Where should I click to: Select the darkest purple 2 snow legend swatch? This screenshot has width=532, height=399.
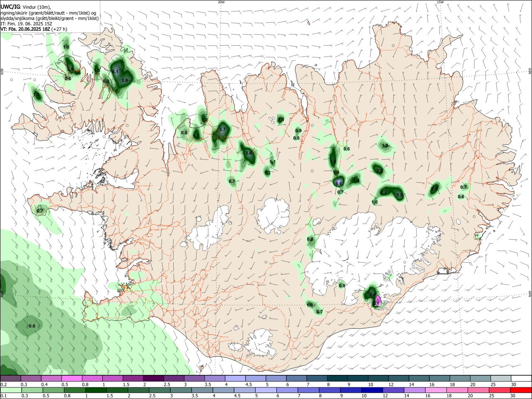coord(153,378)
